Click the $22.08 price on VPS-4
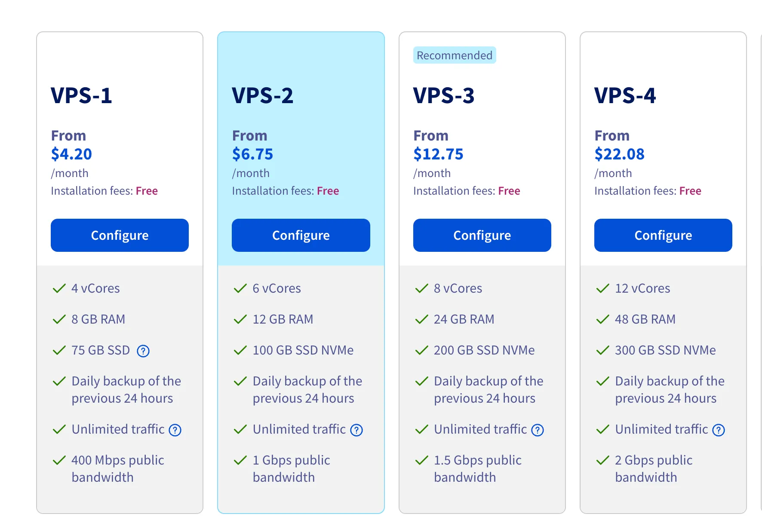This screenshot has width=762, height=532. pos(620,154)
